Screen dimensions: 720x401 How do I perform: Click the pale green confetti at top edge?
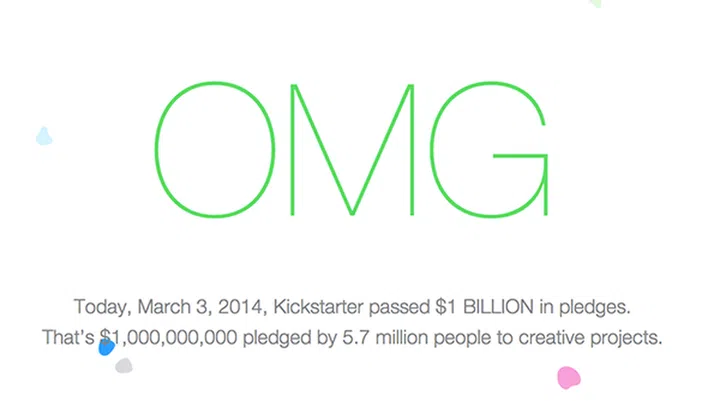pyautogui.click(x=597, y=3)
